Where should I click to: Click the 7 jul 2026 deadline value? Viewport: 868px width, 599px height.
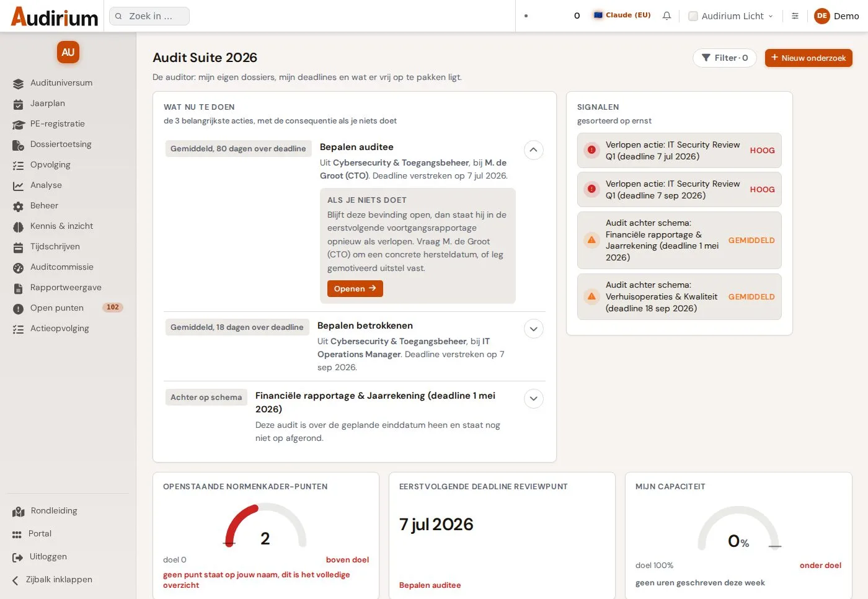point(436,525)
